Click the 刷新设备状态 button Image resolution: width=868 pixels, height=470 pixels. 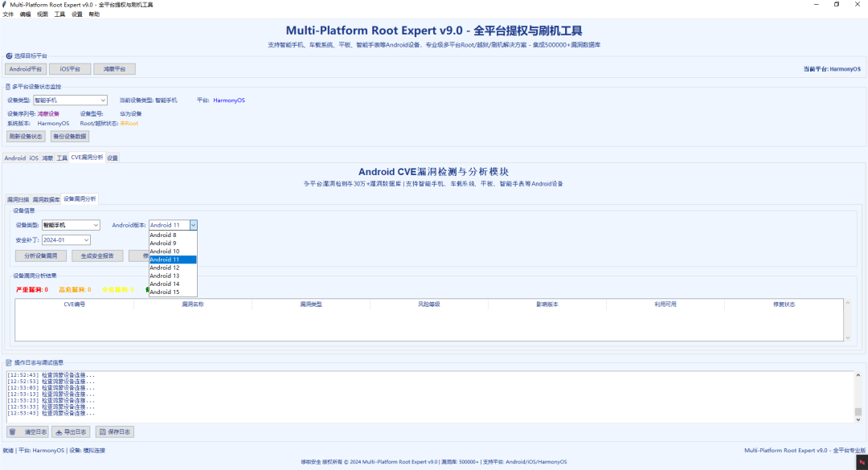tap(26, 137)
